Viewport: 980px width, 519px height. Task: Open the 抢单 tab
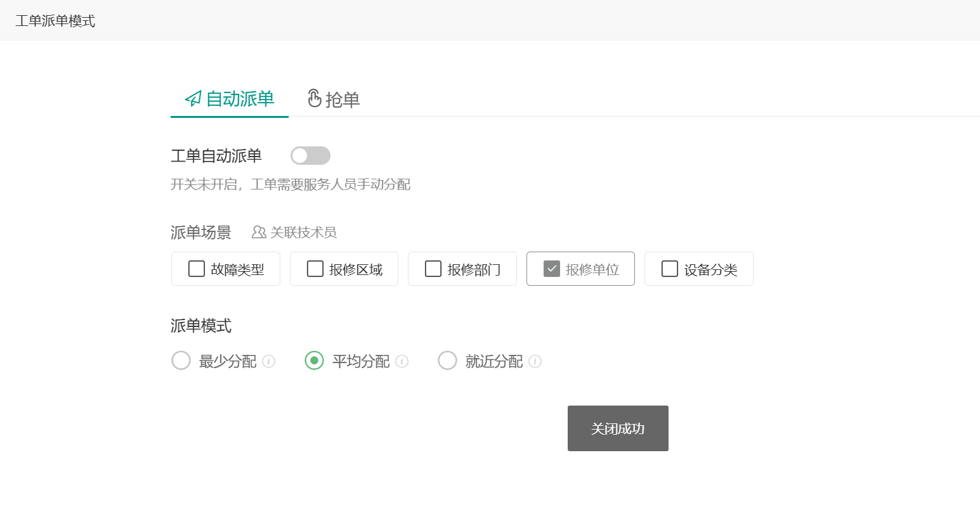tap(334, 99)
